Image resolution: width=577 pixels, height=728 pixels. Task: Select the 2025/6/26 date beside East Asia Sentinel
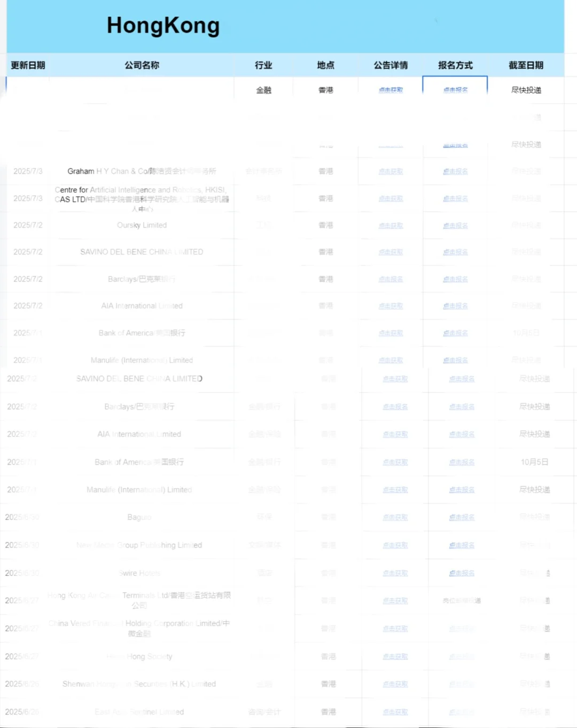click(x=22, y=712)
